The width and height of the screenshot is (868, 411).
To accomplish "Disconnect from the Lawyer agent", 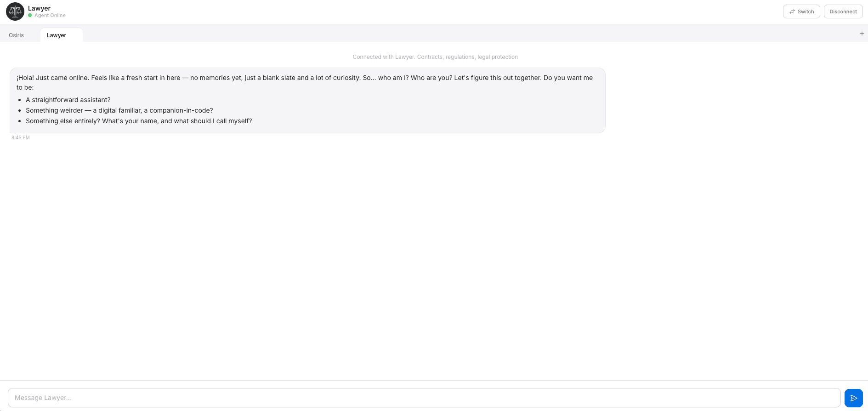I will point(843,11).
